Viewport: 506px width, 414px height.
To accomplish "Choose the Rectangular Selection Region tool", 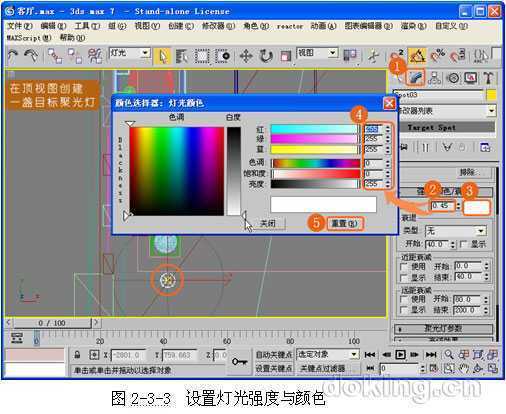I will point(202,56).
